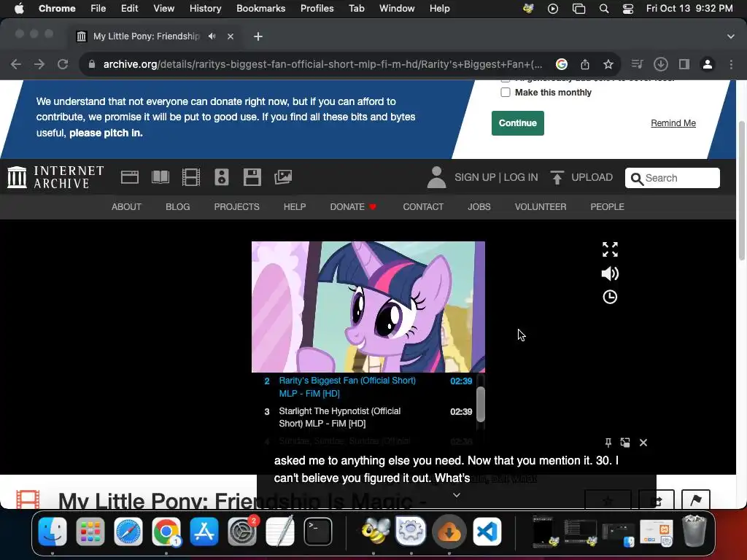747x560 pixels.
Task: Open Safari from the Dock
Action: coord(128,532)
